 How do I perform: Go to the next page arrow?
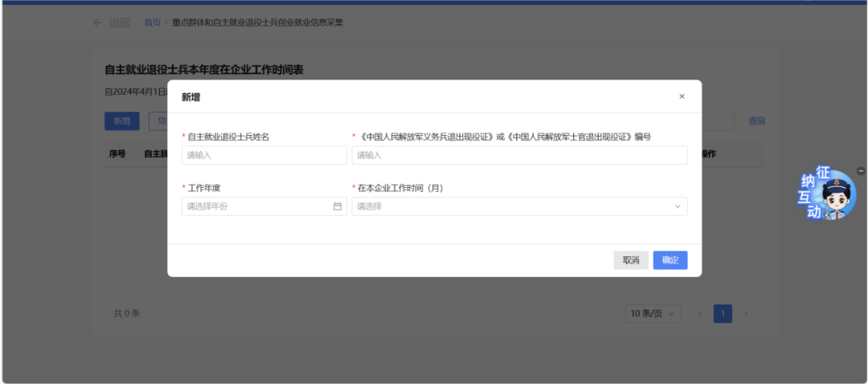746,313
